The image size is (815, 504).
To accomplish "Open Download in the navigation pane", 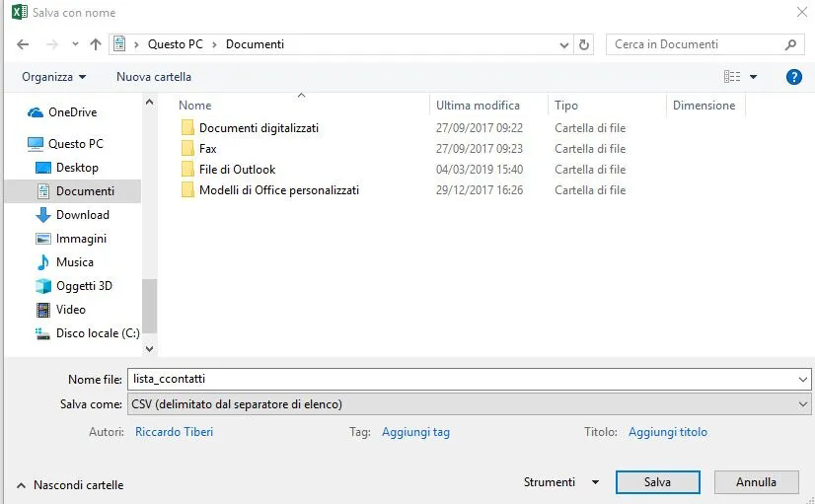I will pyautogui.click(x=83, y=215).
